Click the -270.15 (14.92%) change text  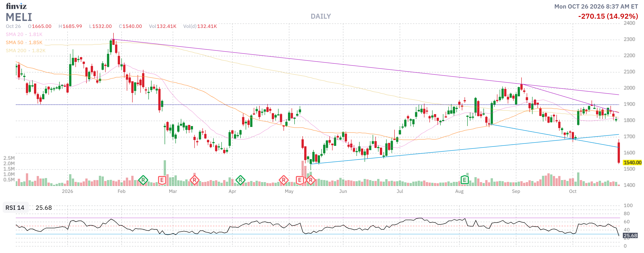[608, 16]
